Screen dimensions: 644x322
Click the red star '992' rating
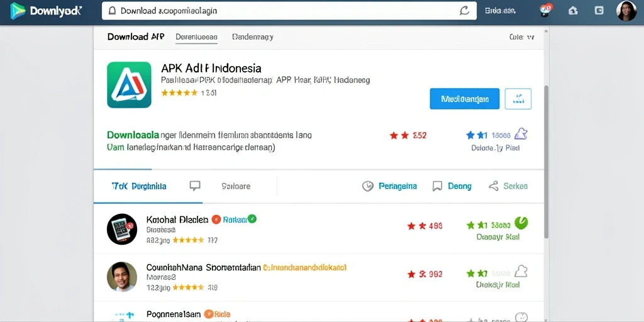pyautogui.click(x=425, y=274)
